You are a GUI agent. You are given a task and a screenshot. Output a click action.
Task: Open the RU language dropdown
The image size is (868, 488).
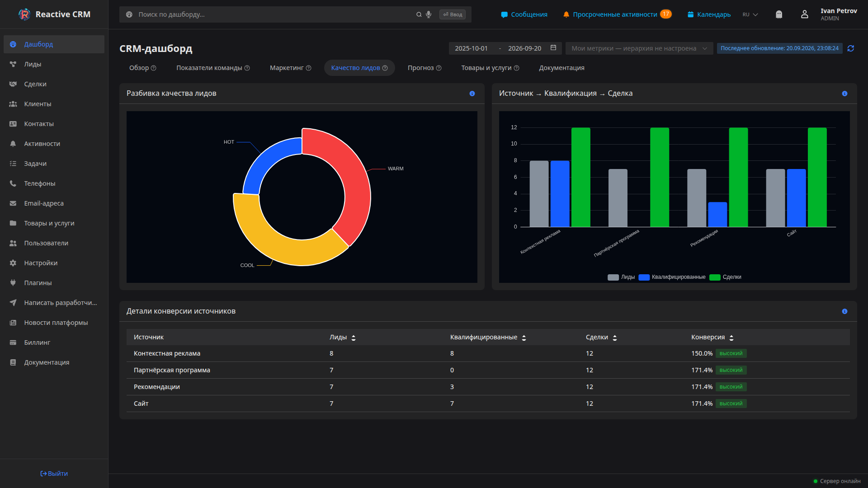coord(750,14)
